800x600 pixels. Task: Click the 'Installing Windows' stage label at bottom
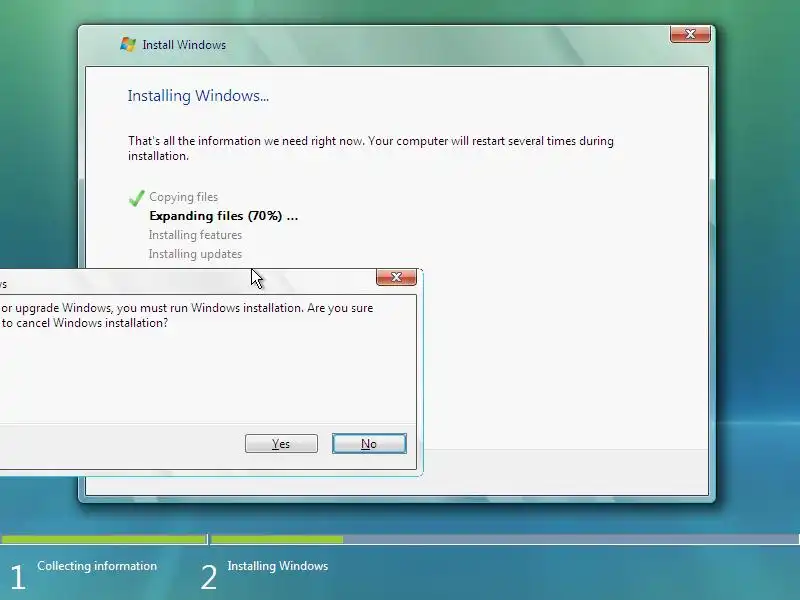(278, 566)
